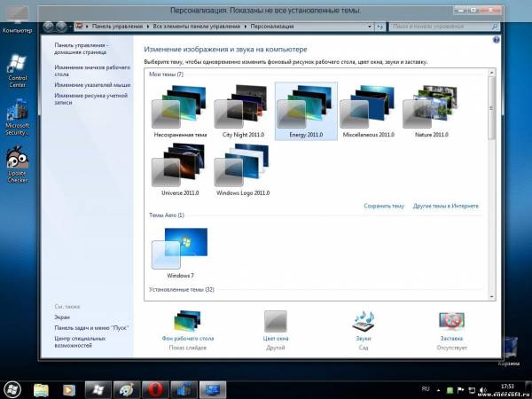532x399 pixels.
Task: Select the Energy 2011.0 theme
Action: pyautogui.click(x=306, y=111)
